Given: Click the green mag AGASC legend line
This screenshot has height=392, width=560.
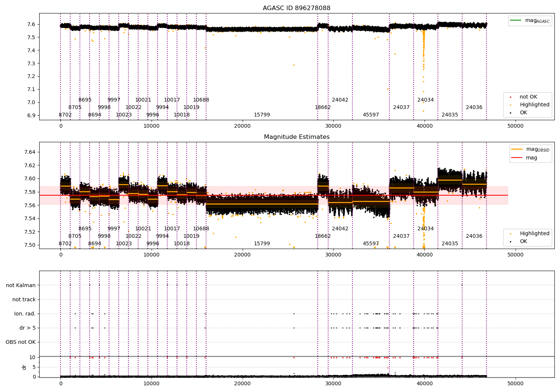Looking at the screenshot, I should (x=516, y=21).
